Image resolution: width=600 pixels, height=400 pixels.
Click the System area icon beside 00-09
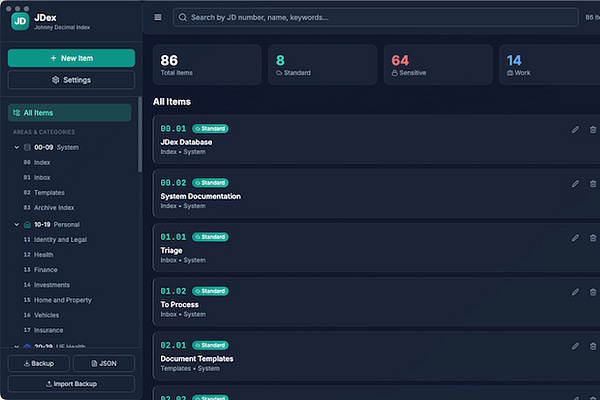point(27,147)
